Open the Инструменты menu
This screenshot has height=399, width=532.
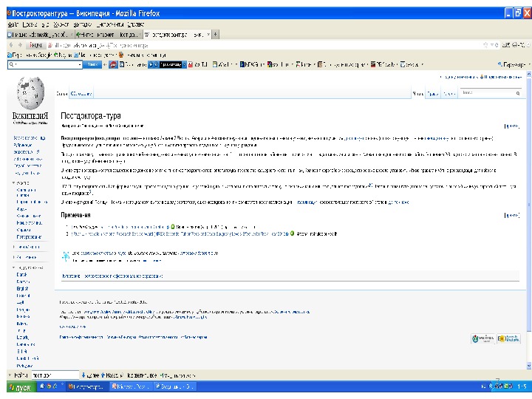pos(110,24)
